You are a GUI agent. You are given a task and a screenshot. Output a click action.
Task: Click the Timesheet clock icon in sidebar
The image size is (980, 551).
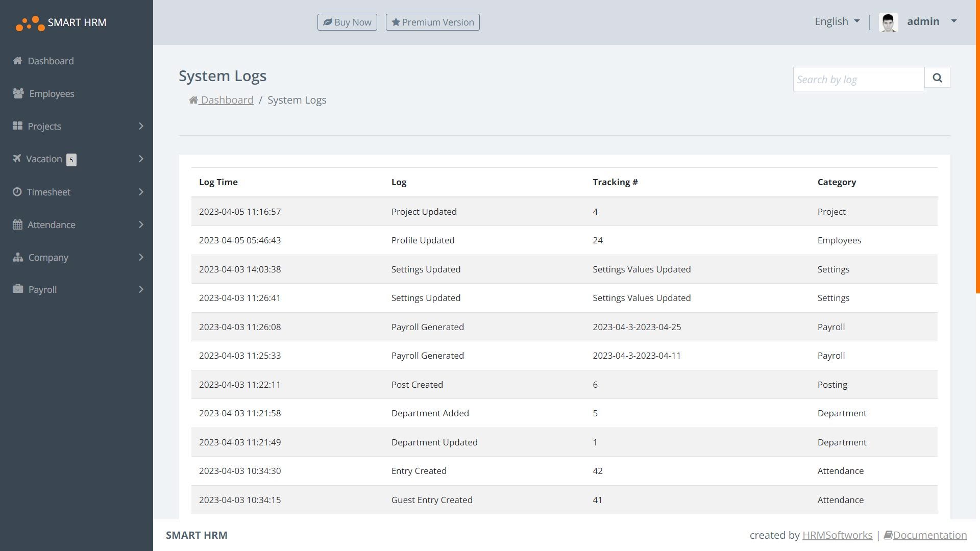[17, 192]
